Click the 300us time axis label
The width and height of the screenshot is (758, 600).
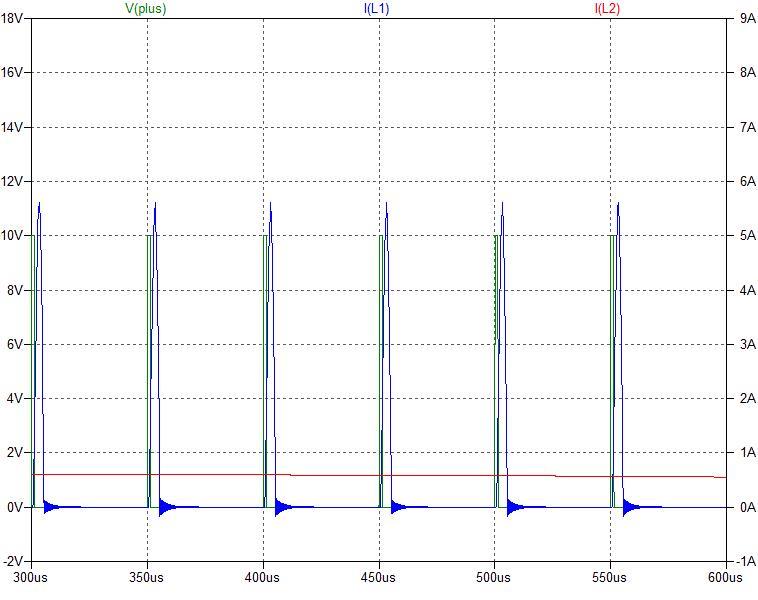click(30, 577)
